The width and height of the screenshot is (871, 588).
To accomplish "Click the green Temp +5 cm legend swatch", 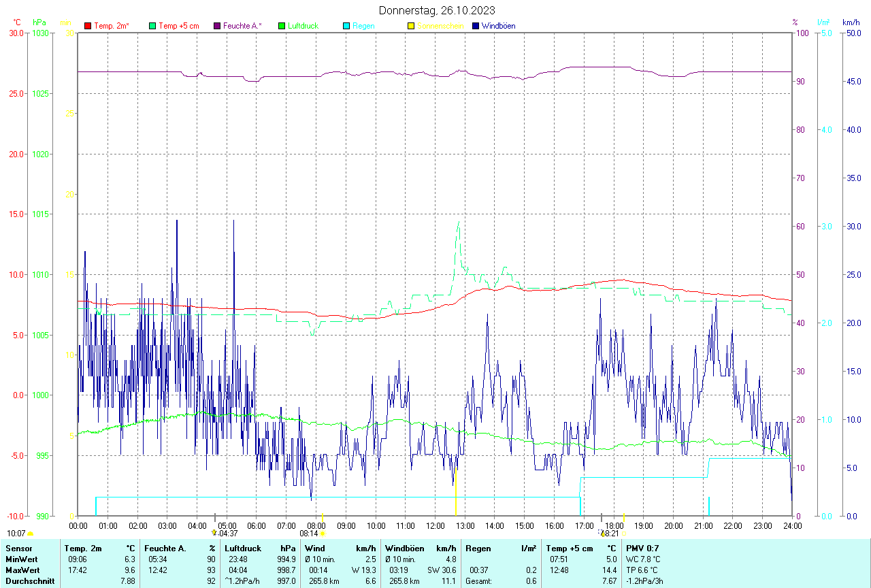I will 152,26.
